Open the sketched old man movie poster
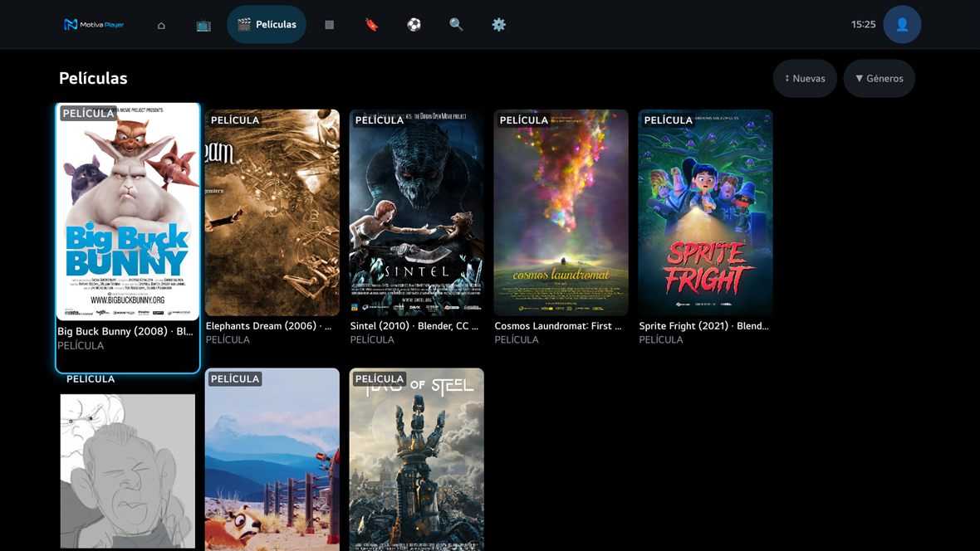980x551 pixels. click(x=128, y=471)
